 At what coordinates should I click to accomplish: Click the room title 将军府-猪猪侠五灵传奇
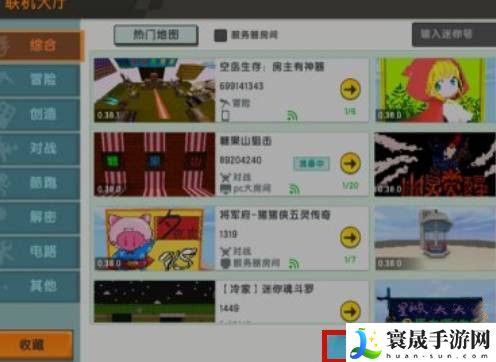pos(275,215)
